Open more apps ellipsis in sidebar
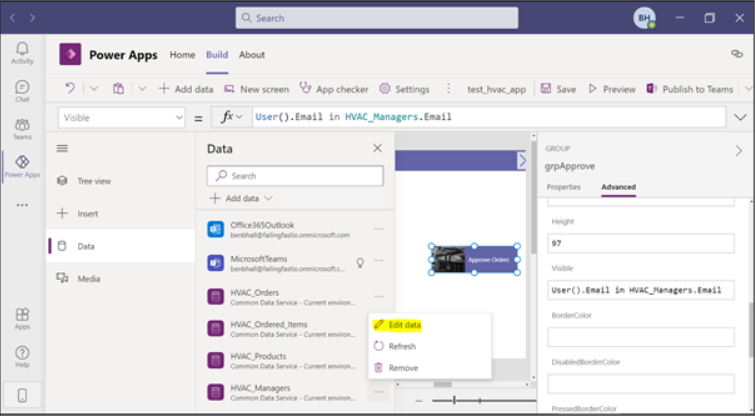The height and width of the screenshot is (416, 755). [x=22, y=205]
